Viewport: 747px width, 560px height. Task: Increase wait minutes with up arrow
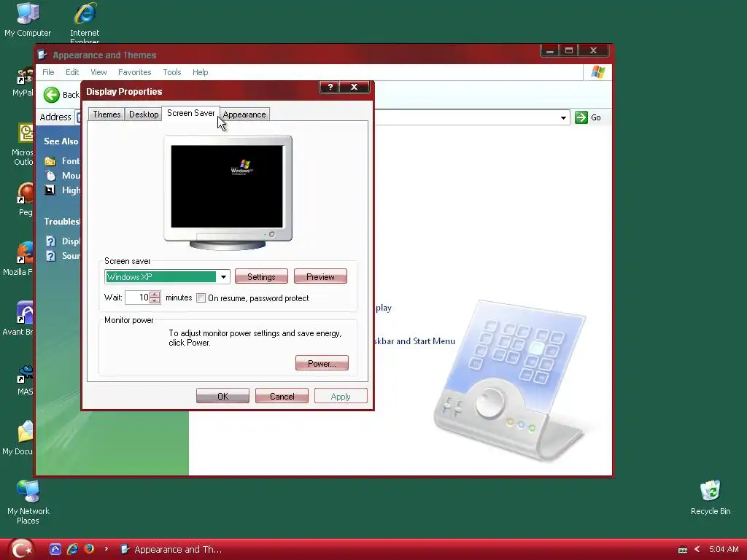tap(155, 295)
